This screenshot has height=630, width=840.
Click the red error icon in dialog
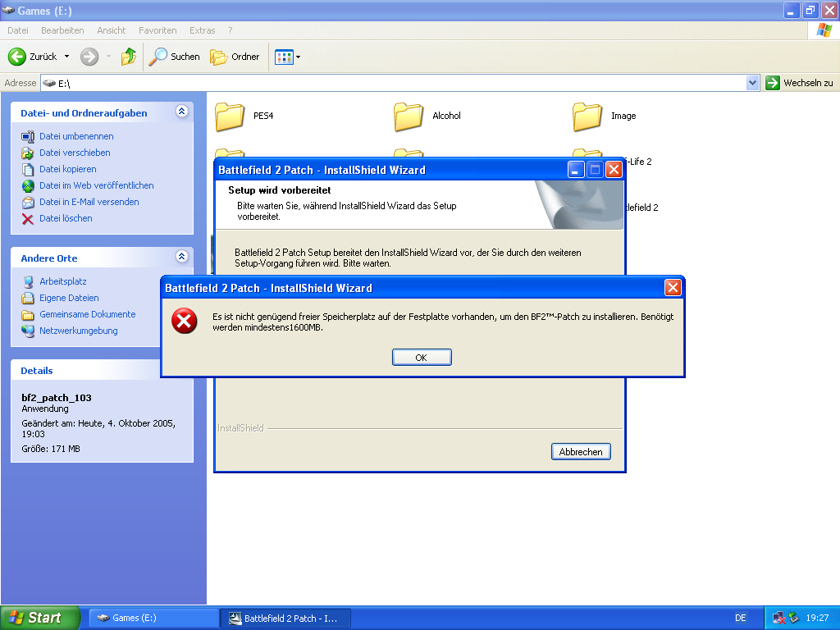[185, 321]
